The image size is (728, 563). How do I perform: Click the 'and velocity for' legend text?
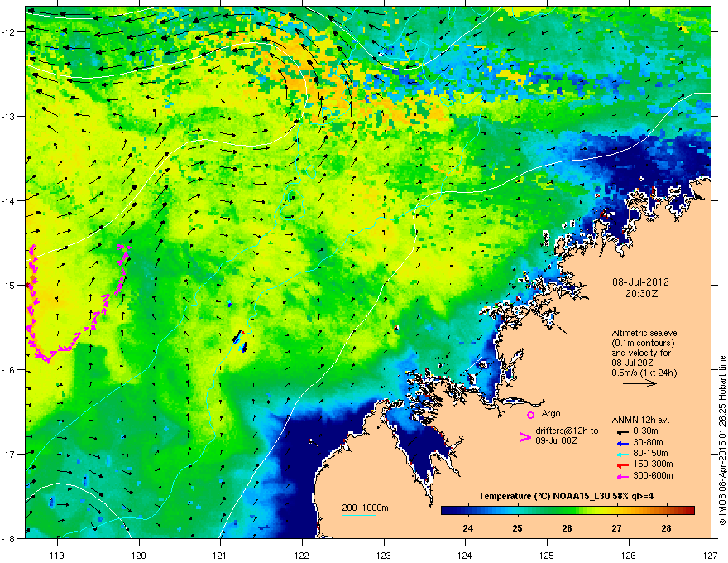[x=641, y=353]
